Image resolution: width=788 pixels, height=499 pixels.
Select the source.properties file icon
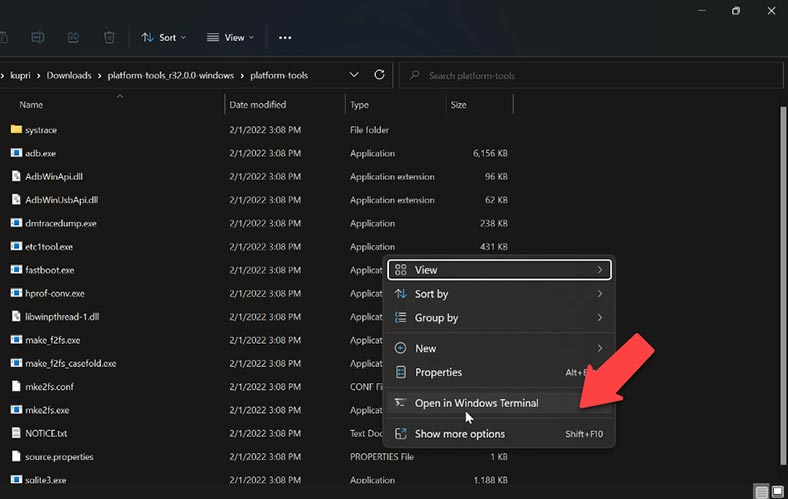[x=16, y=456]
